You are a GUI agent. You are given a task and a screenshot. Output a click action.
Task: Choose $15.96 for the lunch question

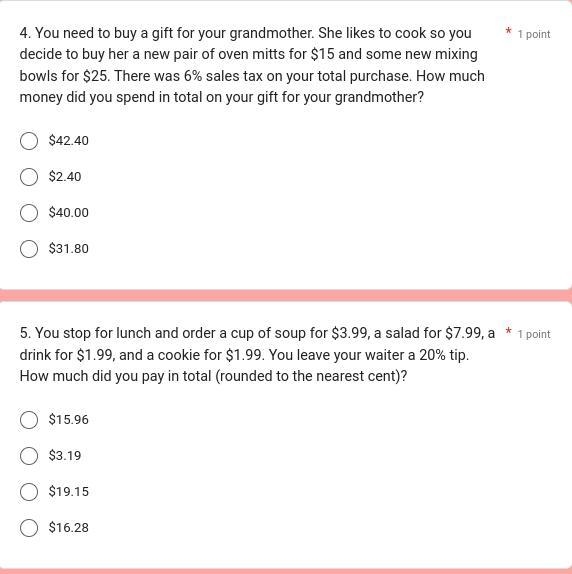29,420
